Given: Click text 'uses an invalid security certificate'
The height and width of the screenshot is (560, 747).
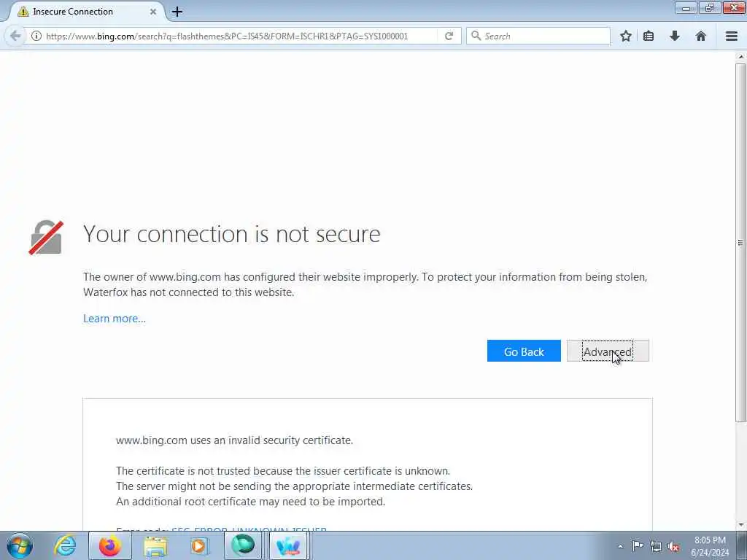Looking at the screenshot, I should coord(271,440).
